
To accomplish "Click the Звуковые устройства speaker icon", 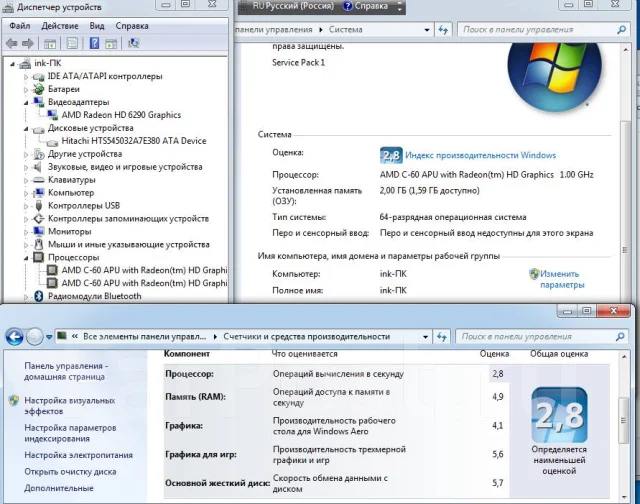I will tap(38, 167).
